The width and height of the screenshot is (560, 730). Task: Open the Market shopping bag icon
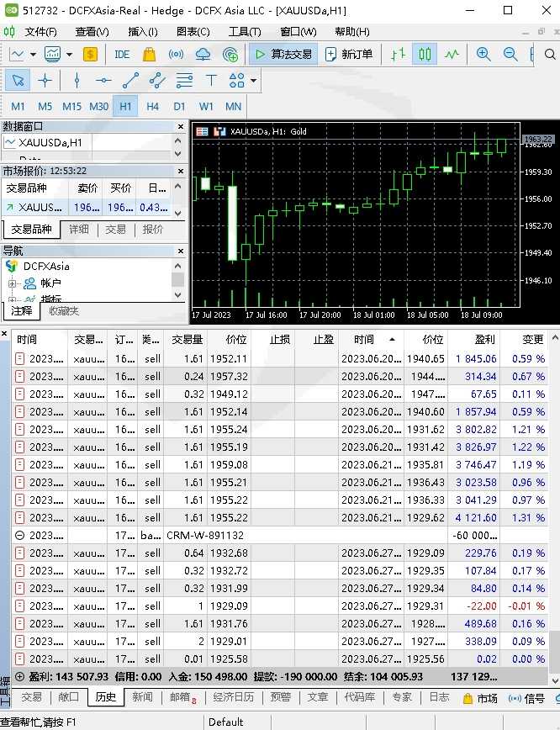pyautogui.click(x=149, y=55)
